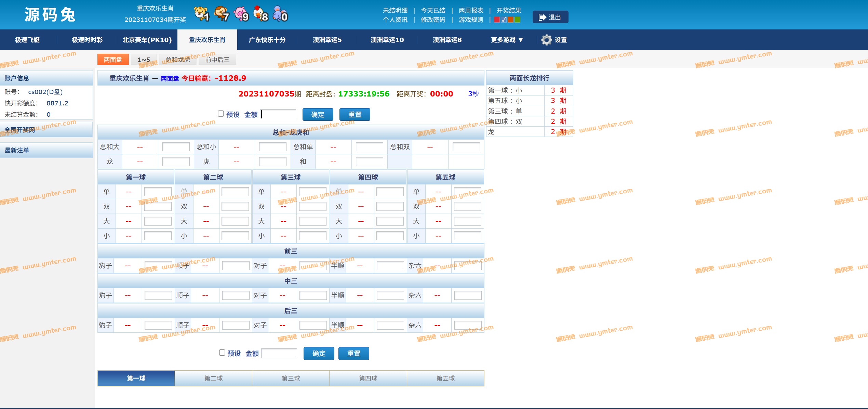The image size is (868, 409).
Task: Open the 开奖结果 link
Action: point(508,10)
